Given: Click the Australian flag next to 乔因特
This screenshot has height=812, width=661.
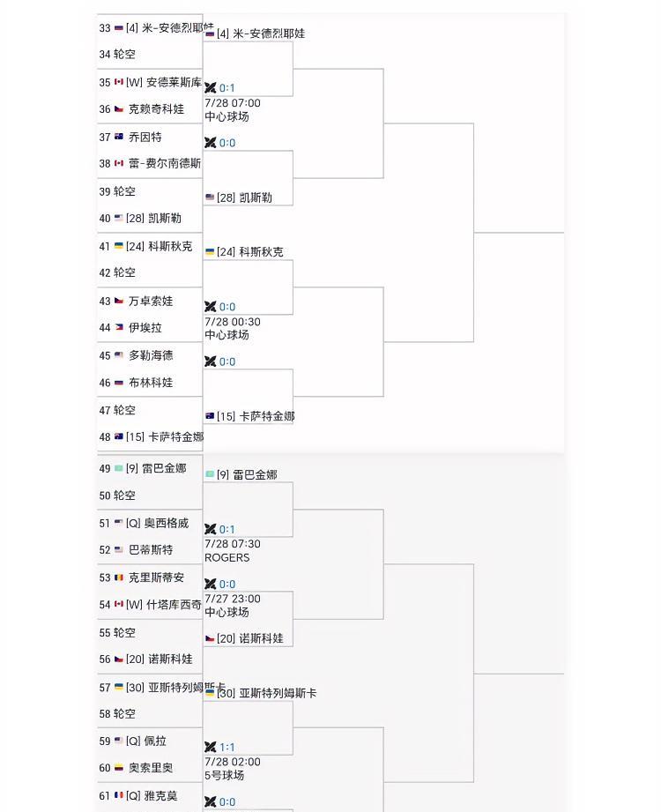Looking at the screenshot, I should [119, 138].
